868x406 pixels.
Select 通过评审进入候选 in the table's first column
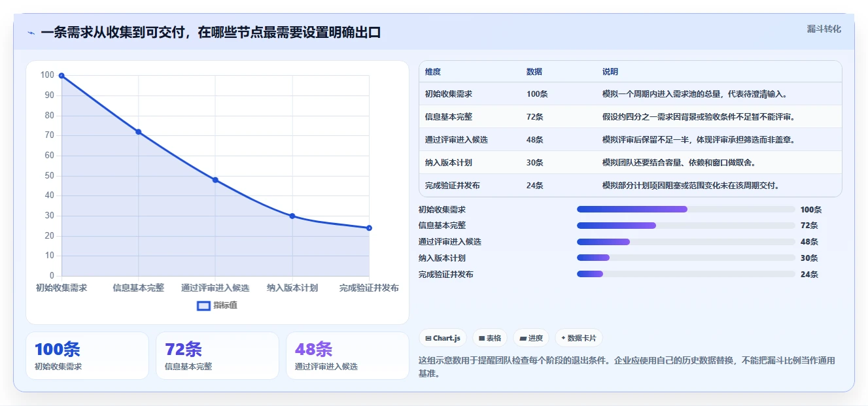point(456,140)
